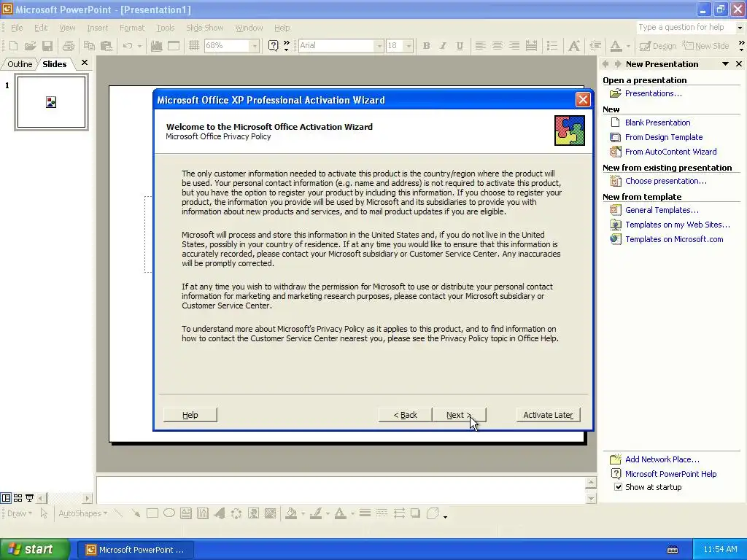Toggle Bold formatting button
This screenshot has height=560, width=747.
426,46
